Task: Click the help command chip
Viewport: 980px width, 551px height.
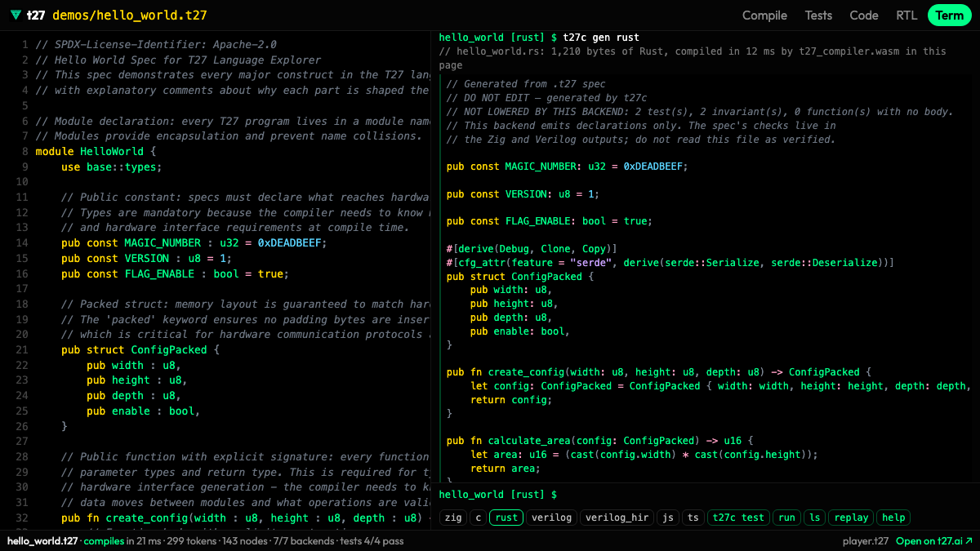Action: tap(893, 518)
